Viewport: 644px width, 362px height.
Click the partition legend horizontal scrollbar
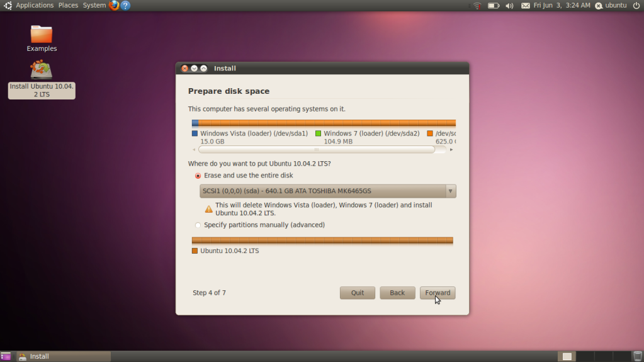click(316, 150)
